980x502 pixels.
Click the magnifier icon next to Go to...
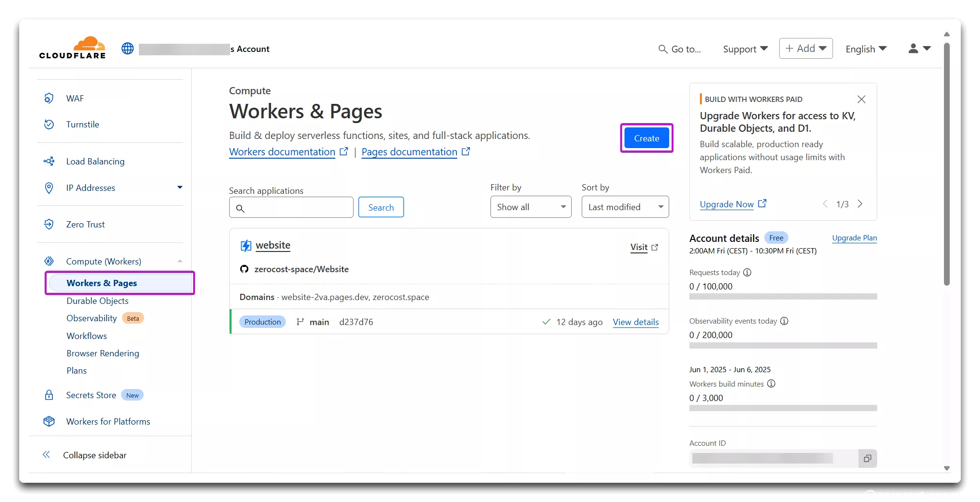tap(663, 49)
